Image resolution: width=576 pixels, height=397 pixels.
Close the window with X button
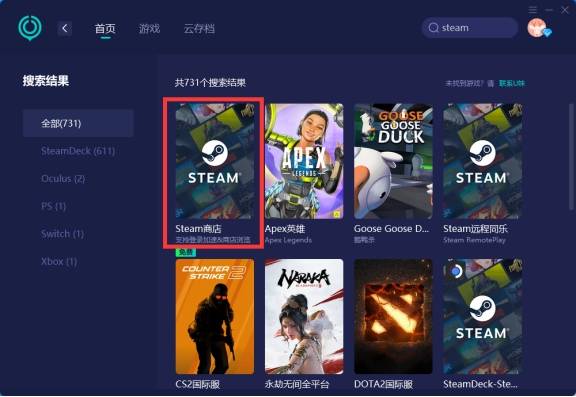coord(565,10)
